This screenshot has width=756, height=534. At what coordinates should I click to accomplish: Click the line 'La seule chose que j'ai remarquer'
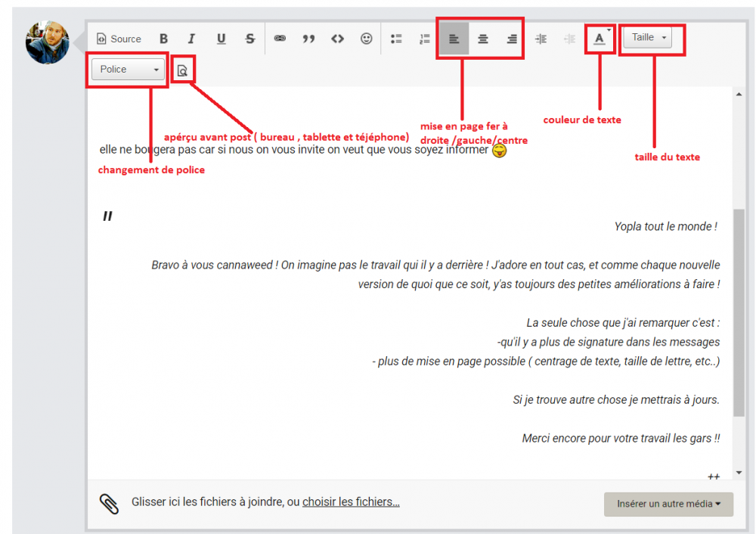[x=623, y=322]
